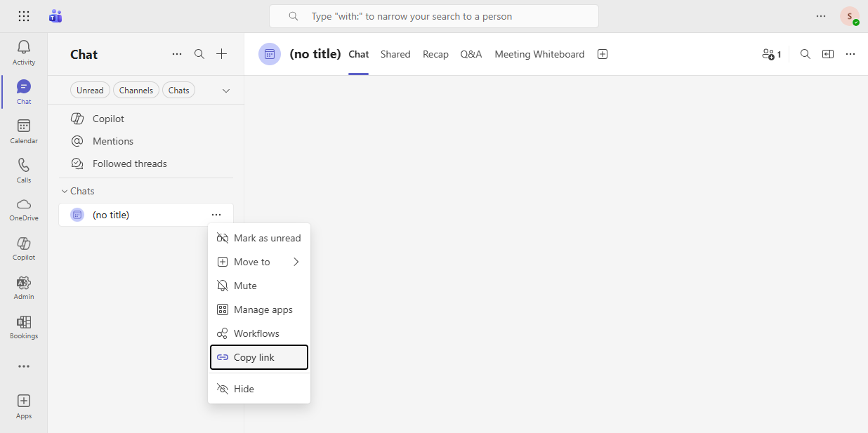Toggle the Channels filter chip
Viewport: 868px width, 433px height.
coord(136,91)
